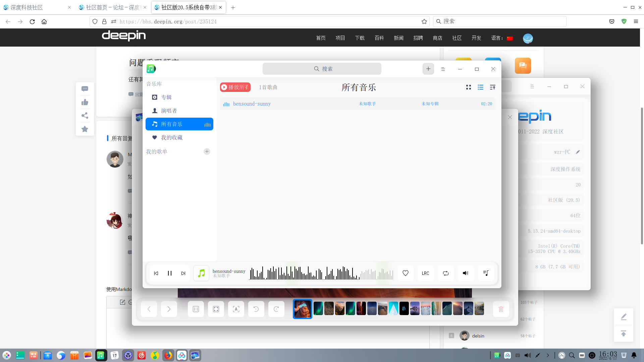The width and height of the screenshot is (644, 362).
Task: Open the 下载 menu on deepin navbar
Action: point(359,38)
